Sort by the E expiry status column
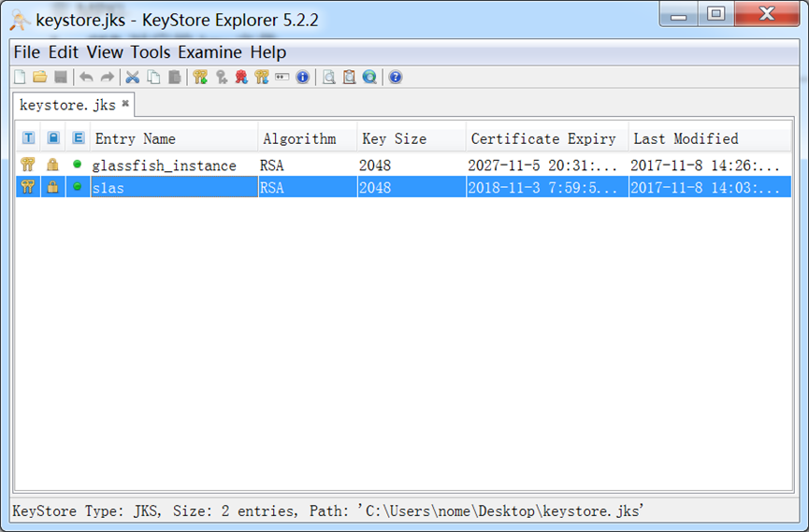The image size is (809, 532). (x=78, y=137)
